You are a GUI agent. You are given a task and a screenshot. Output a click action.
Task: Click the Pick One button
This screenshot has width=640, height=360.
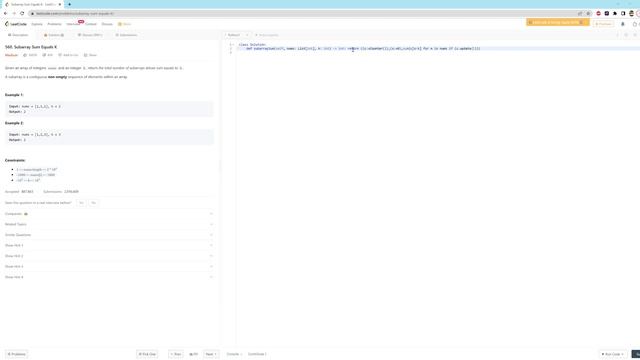pos(147,354)
